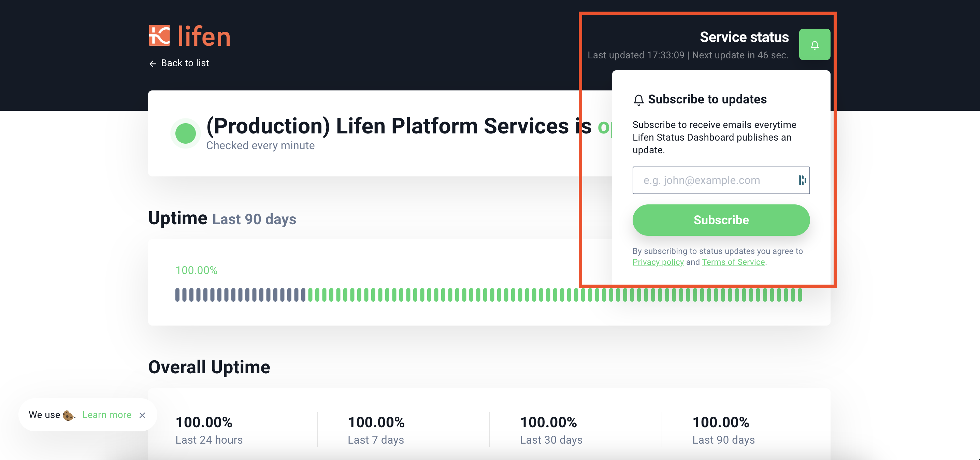
Task: Click the first green uptime bar
Action: [311, 295]
